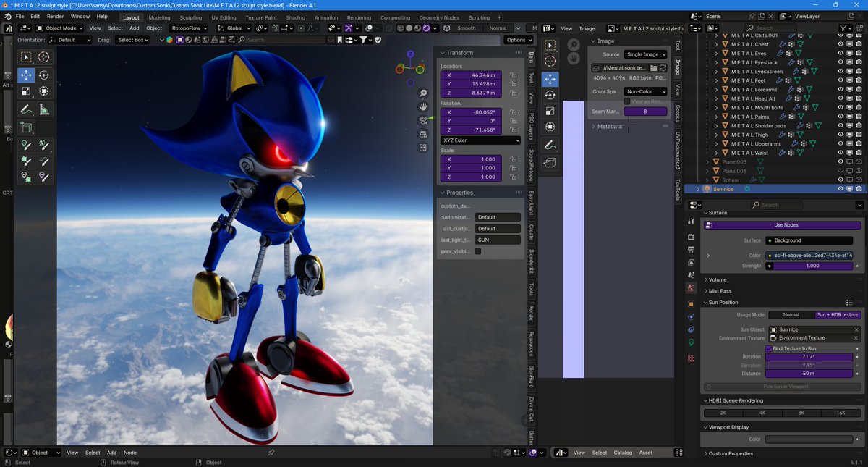Toggle render camera for M E T A L Waist
This screenshot has width=868, height=467.
tap(859, 153)
